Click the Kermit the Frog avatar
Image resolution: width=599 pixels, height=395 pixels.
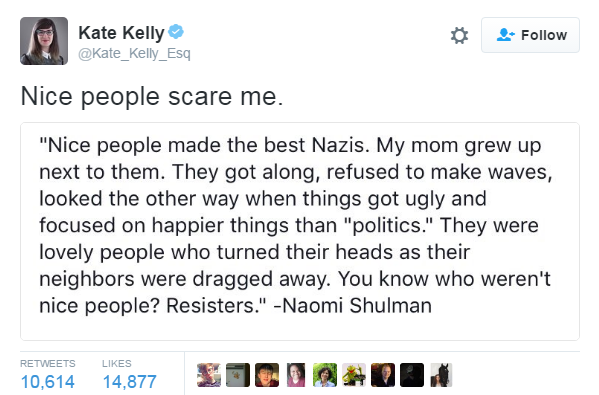pos(354,375)
